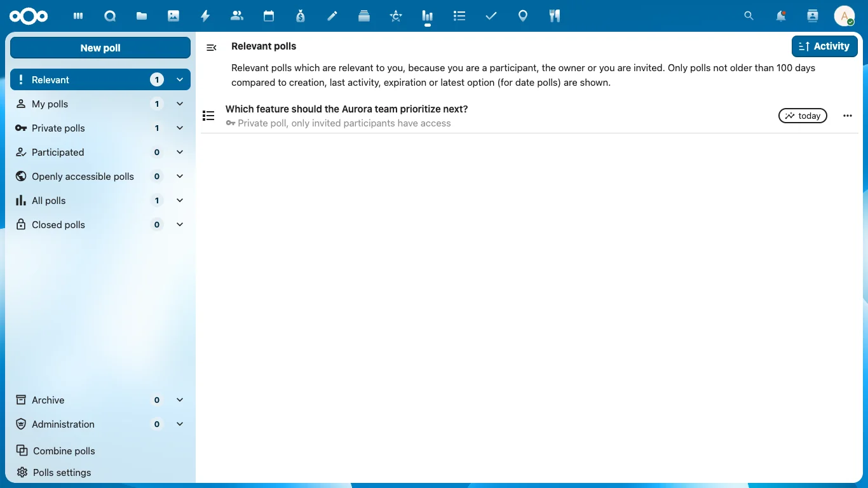
Task: Open the Talk app icon
Action: pos(110,16)
